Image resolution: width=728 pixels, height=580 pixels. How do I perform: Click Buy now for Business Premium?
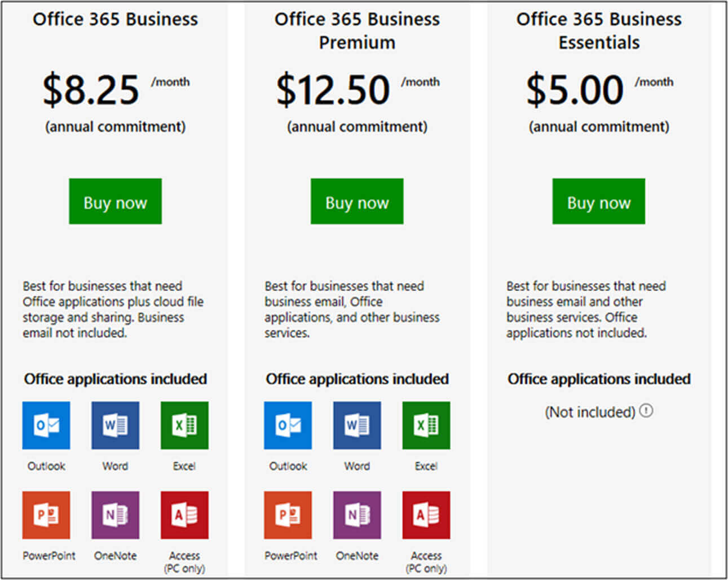coord(356,201)
